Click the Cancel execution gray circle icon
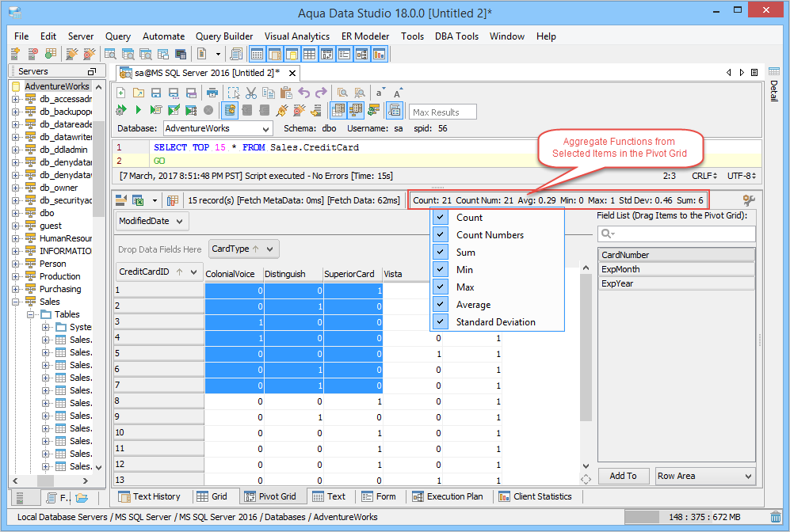 (208, 110)
